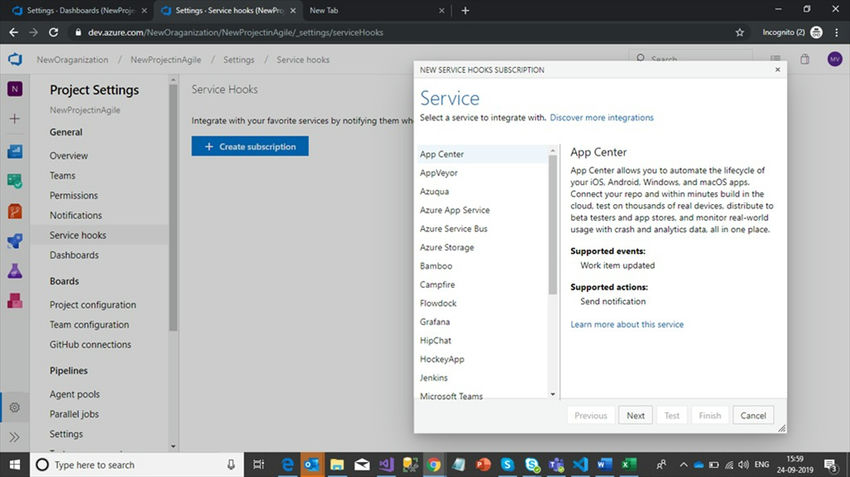
Task: Open the Repos icon in the sidebar
Action: click(x=15, y=211)
